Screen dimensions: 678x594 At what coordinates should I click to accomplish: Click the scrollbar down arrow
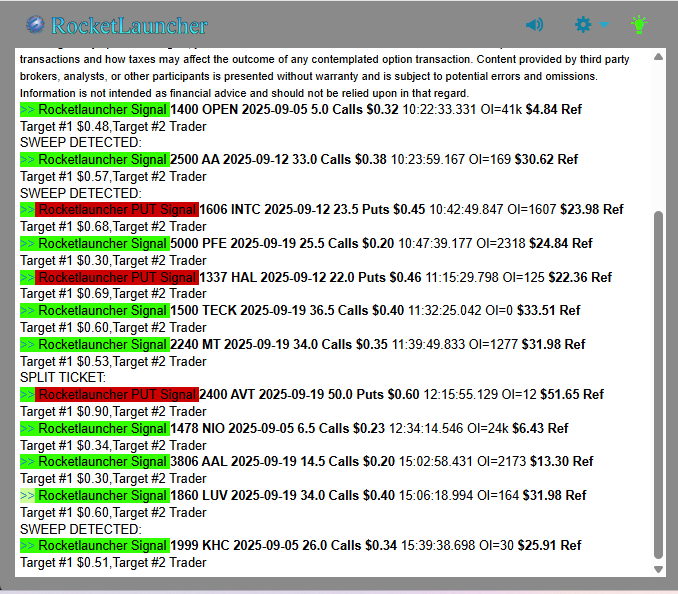pyautogui.click(x=658, y=569)
